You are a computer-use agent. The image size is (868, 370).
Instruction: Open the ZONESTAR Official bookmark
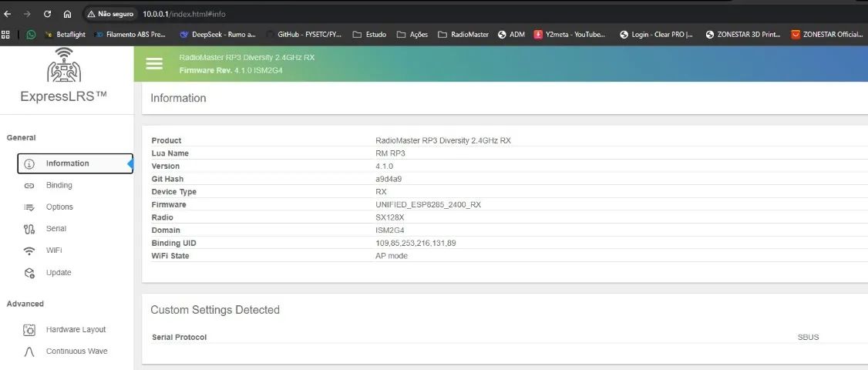(827, 35)
